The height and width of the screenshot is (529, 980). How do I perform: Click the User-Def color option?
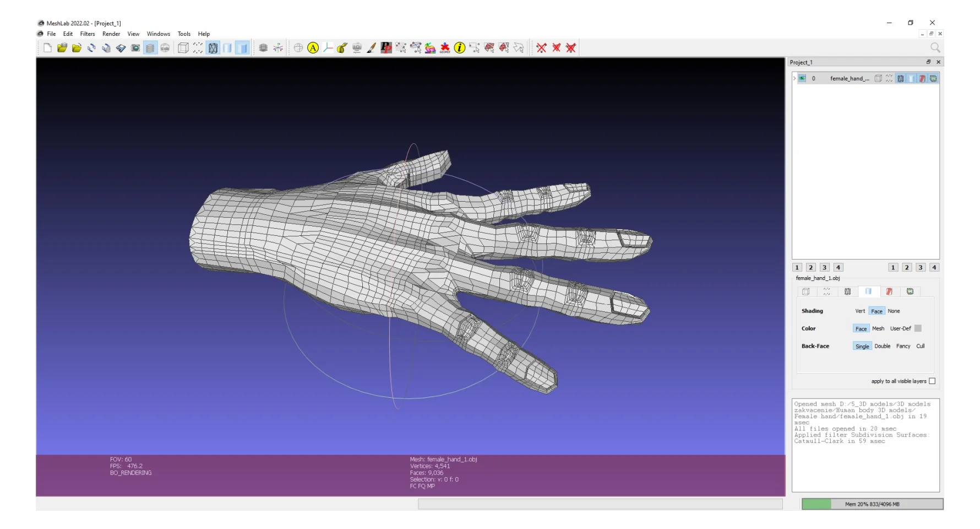coord(900,328)
